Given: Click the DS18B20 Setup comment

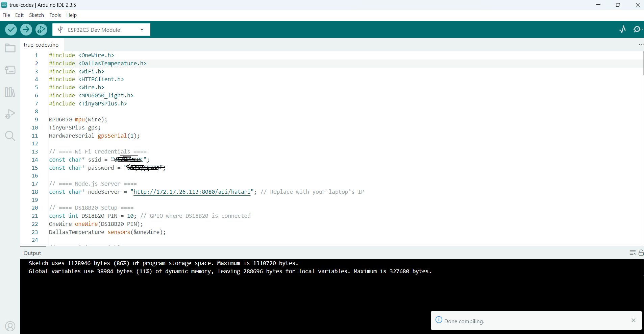Looking at the screenshot, I should 91,208.
